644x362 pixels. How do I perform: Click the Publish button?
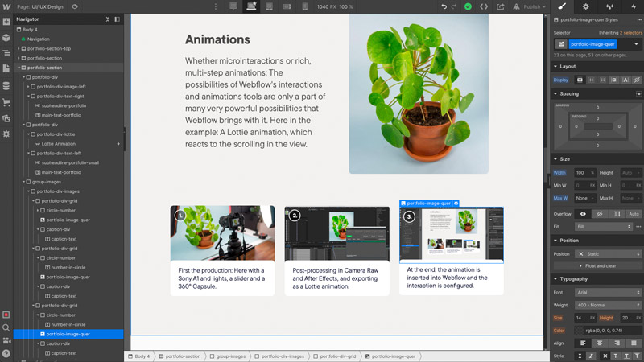coord(535,6)
